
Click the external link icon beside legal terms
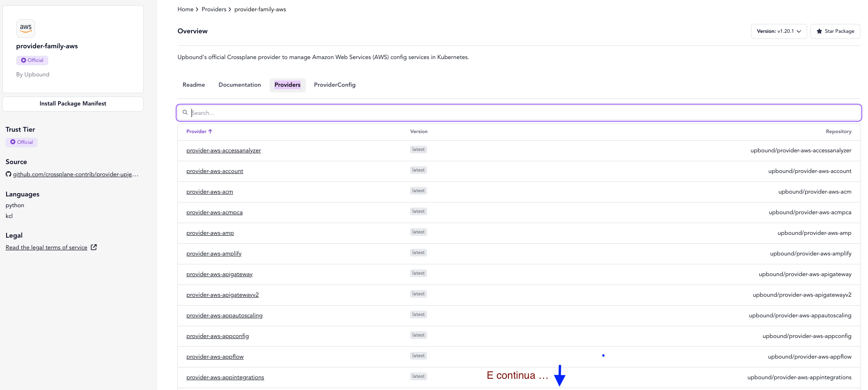tap(94, 247)
